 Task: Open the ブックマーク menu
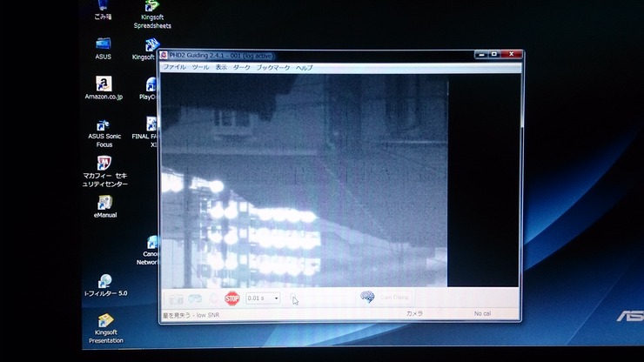pos(273,67)
